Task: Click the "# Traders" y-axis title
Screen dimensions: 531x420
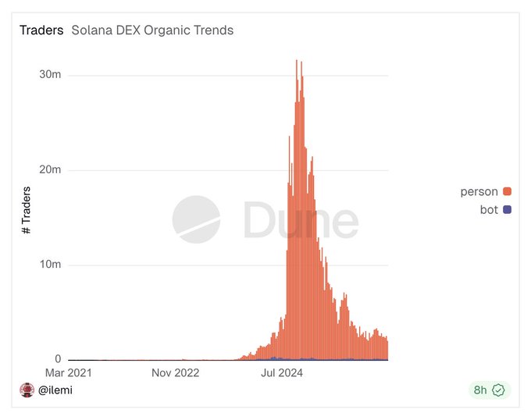Action: point(27,211)
